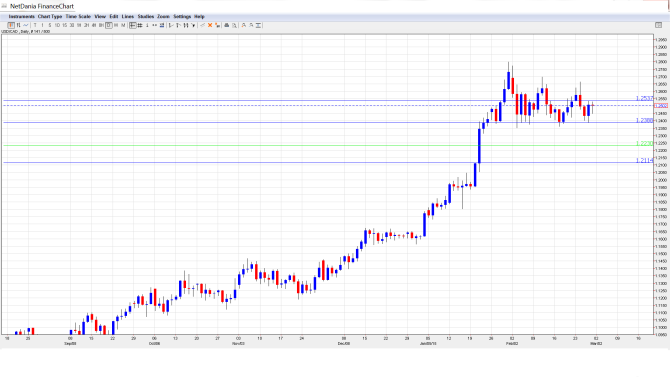Select the green 1.2230 horizontal line
The height and width of the screenshot is (377, 670).
click(x=328, y=146)
